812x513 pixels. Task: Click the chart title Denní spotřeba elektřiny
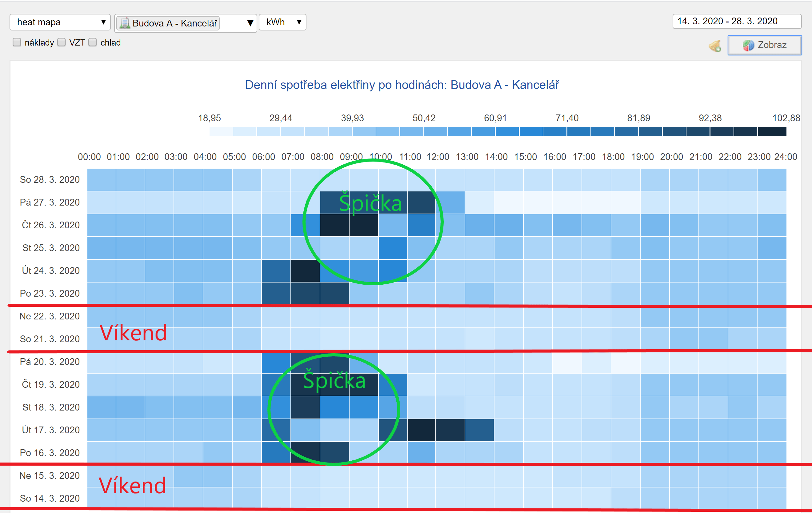click(402, 85)
